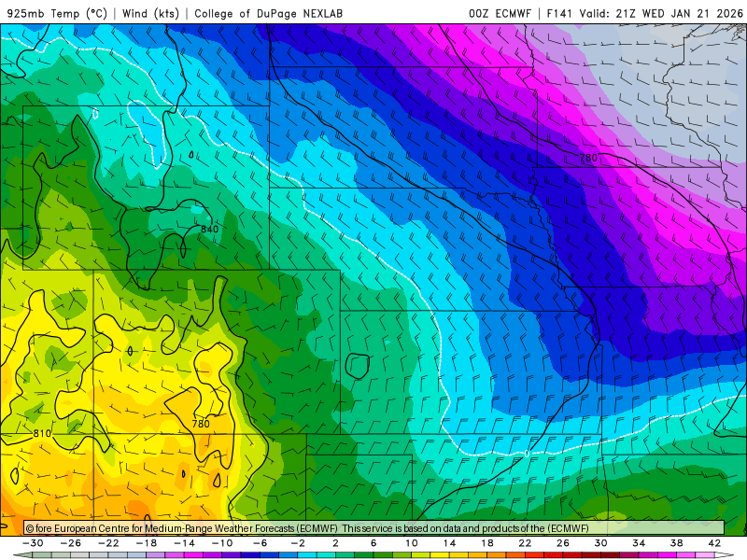Click the '−18' color scale label
747x560 pixels.
click(147, 543)
